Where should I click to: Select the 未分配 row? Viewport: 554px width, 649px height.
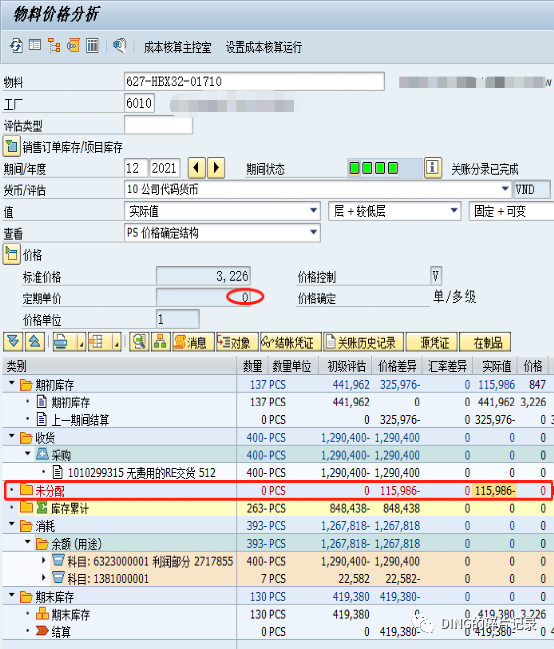pyautogui.click(x=277, y=491)
